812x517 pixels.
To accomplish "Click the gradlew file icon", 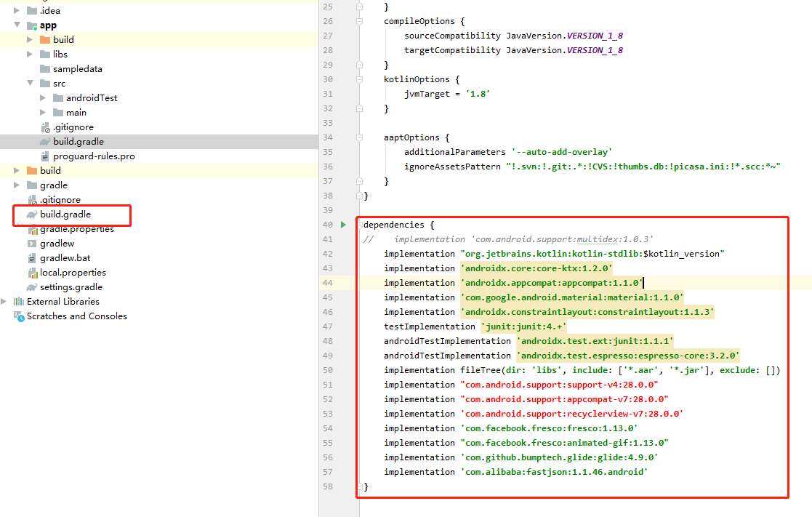I will coord(31,244).
